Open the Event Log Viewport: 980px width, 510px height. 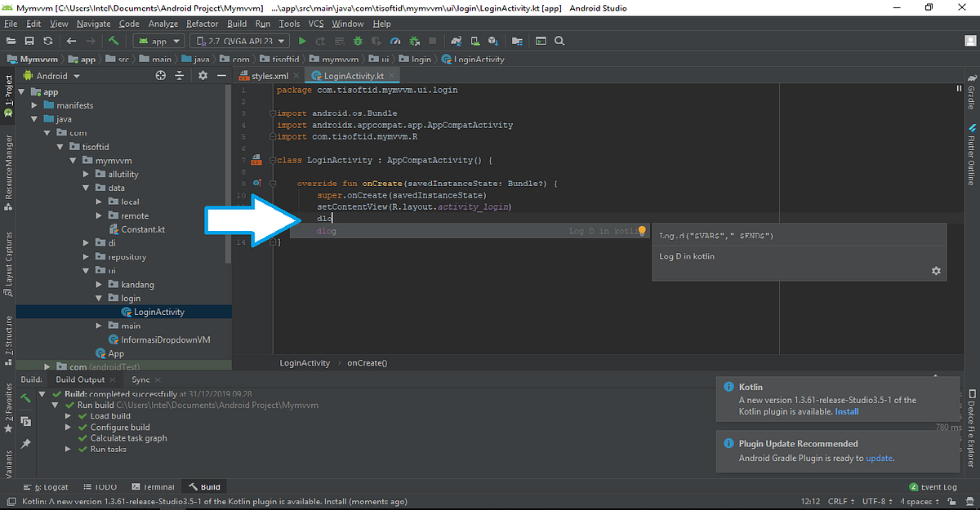tap(933, 486)
